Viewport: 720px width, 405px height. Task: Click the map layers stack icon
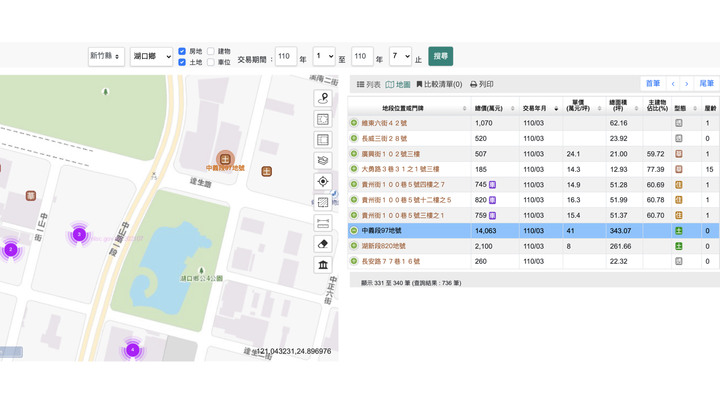323,161
